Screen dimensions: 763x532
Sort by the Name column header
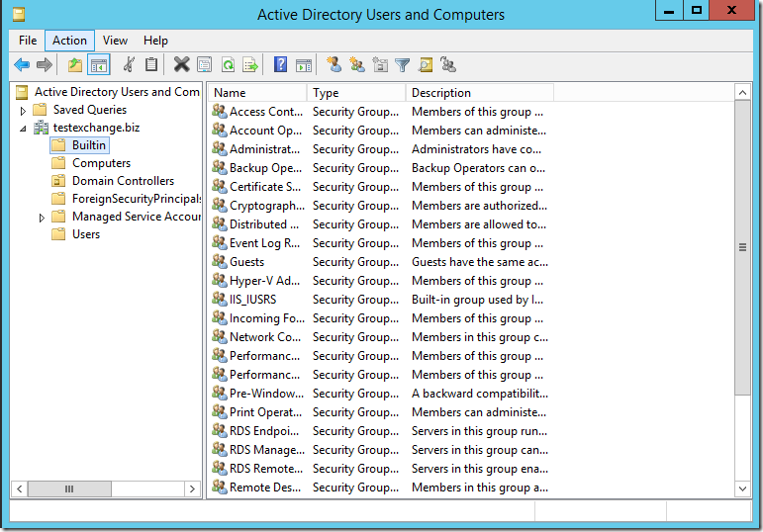(x=258, y=92)
